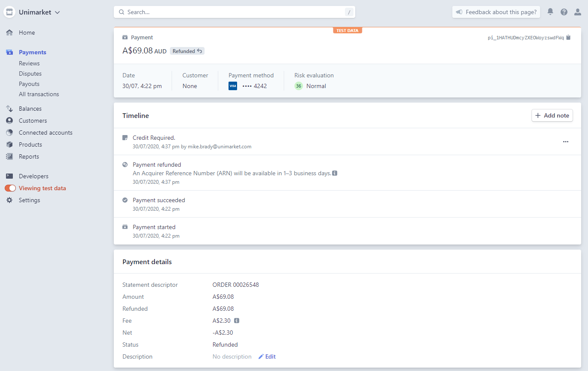This screenshot has width=588, height=371.
Task: Click the Reports chart icon
Action: tap(9, 156)
